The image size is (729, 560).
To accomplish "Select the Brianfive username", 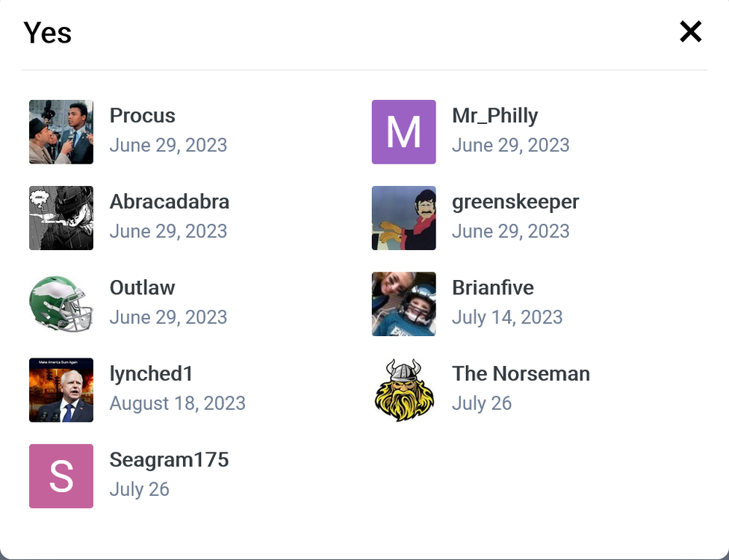I will pyautogui.click(x=493, y=287).
